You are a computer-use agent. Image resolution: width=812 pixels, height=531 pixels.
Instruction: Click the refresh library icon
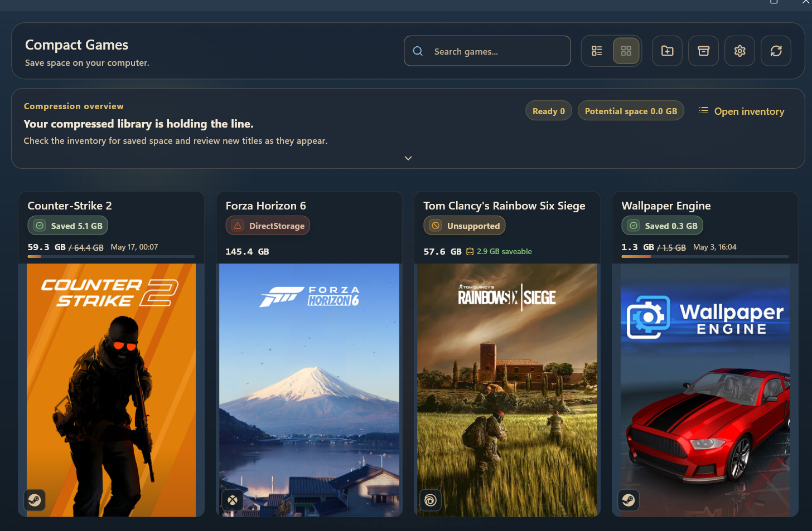[776, 51]
